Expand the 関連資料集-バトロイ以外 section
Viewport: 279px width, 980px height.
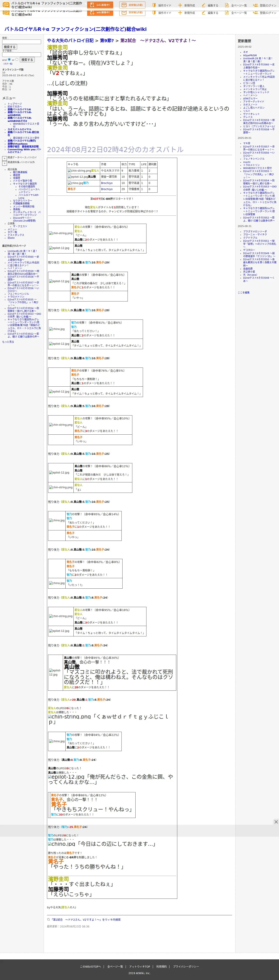tap(5, 163)
